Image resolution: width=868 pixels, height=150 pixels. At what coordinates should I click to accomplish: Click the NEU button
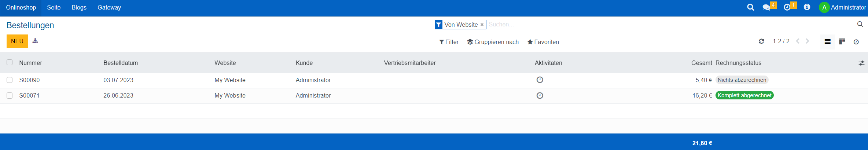click(x=17, y=41)
